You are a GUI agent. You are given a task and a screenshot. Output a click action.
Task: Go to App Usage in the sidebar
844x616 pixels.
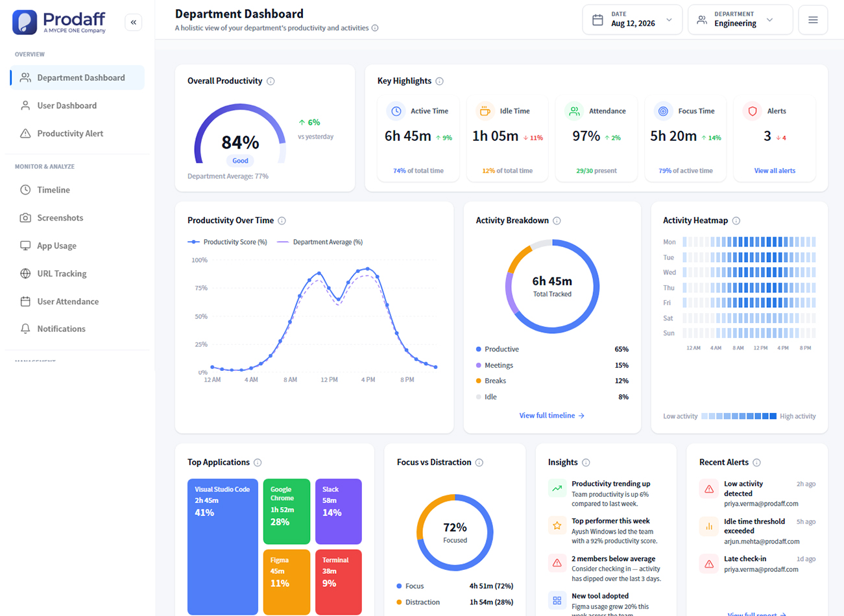tap(77, 246)
